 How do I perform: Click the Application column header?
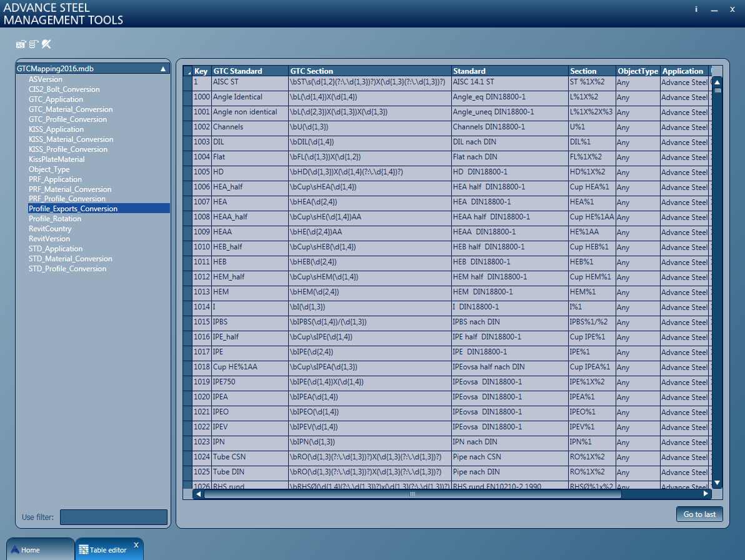coord(684,71)
